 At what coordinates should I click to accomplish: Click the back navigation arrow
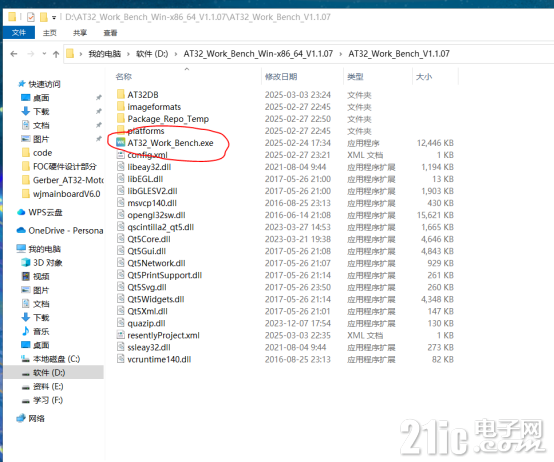[x=14, y=54]
